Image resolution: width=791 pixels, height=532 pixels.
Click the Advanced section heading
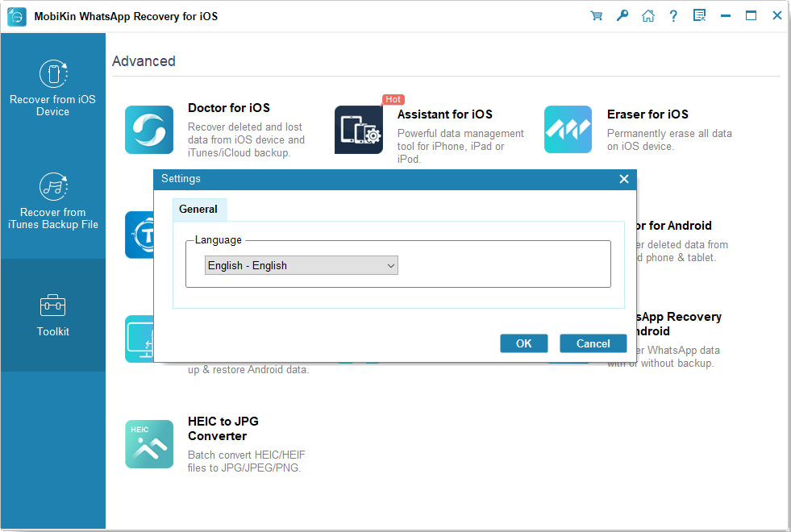(144, 61)
